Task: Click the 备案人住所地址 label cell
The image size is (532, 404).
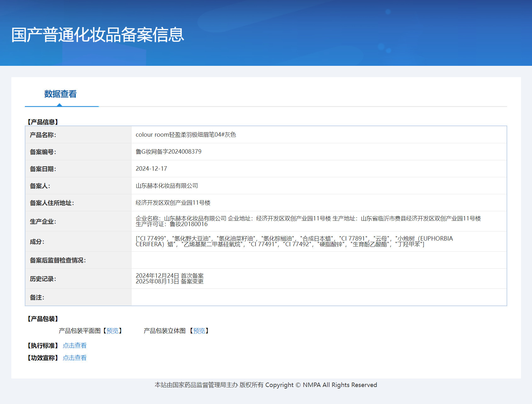Action: 78,203
